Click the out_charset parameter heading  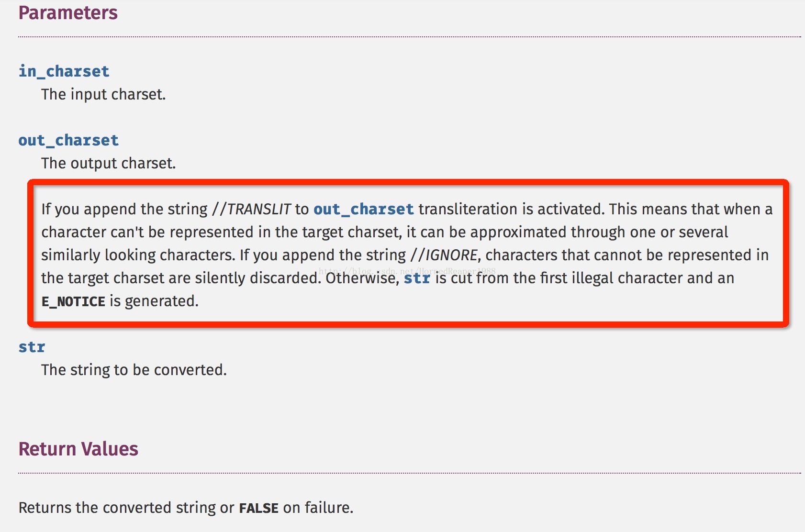point(68,140)
